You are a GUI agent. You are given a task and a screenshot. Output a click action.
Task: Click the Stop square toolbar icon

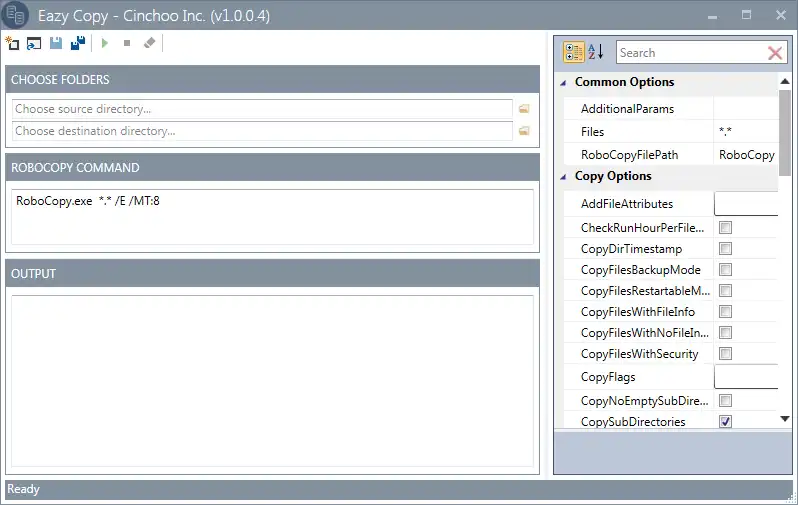click(x=127, y=43)
